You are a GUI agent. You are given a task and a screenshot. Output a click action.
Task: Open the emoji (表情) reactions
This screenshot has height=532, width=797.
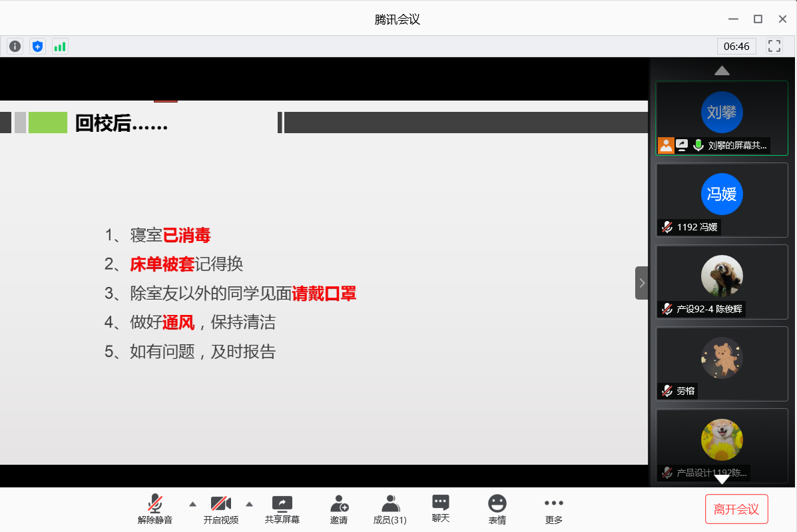tap(497, 509)
